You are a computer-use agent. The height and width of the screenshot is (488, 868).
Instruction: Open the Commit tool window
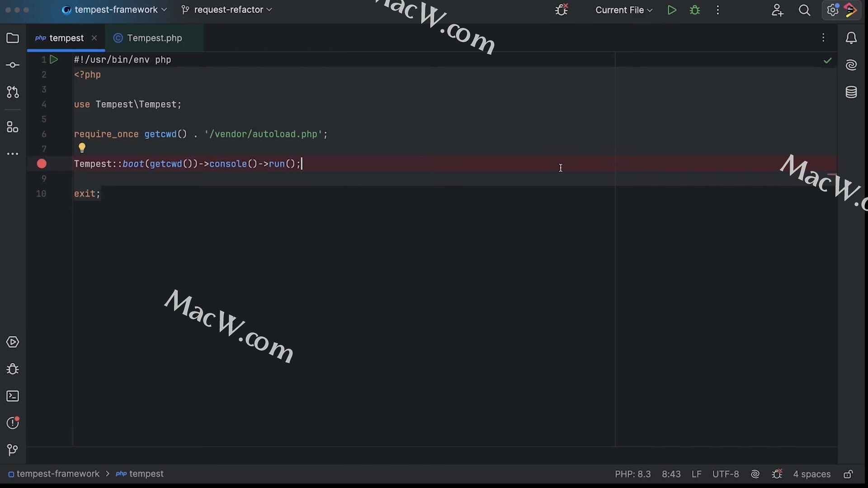13,65
